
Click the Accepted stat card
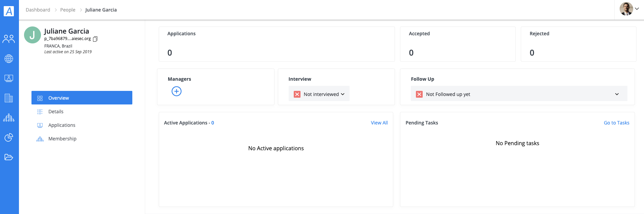click(458, 44)
